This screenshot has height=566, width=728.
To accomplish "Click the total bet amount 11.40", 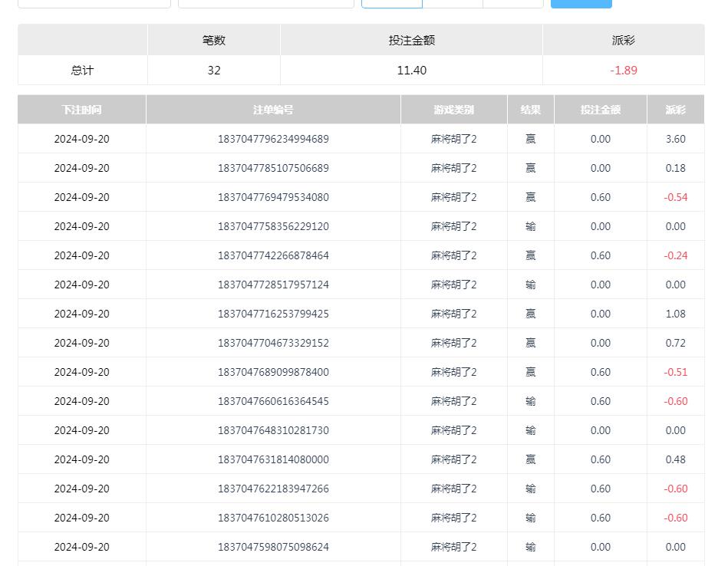I will pyautogui.click(x=411, y=70).
